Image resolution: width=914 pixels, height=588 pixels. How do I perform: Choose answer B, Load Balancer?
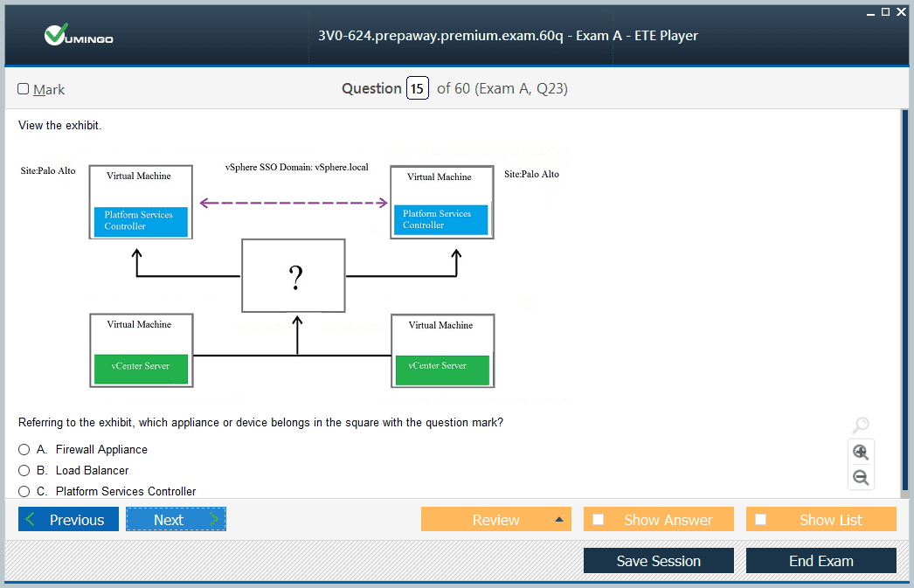pyautogui.click(x=24, y=471)
